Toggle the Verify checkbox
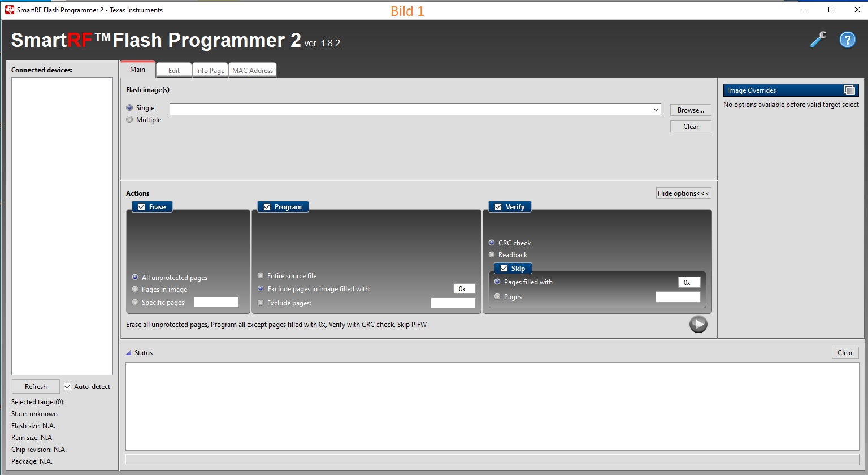 (x=498, y=207)
